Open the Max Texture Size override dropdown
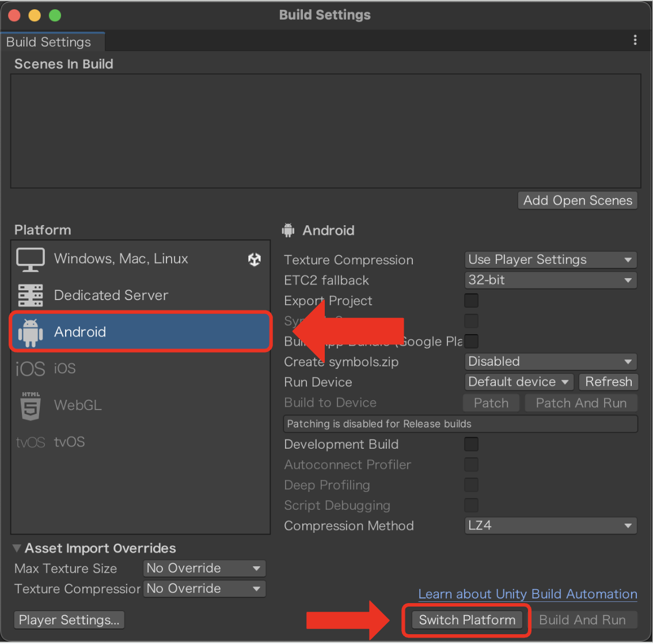The image size is (653, 644). tap(204, 569)
